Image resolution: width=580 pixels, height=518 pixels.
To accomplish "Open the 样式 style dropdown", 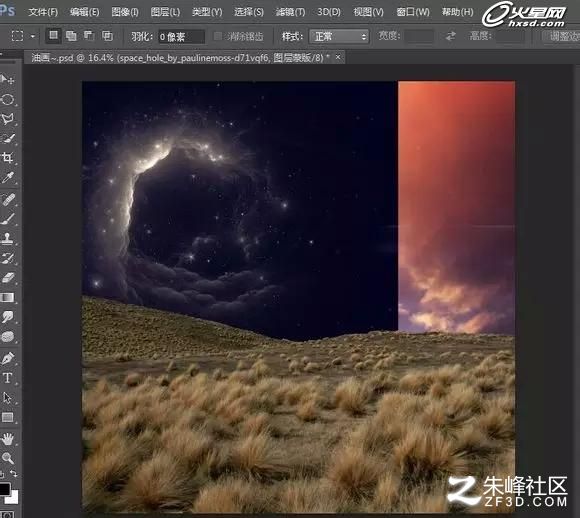I will pyautogui.click(x=339, y=36).
